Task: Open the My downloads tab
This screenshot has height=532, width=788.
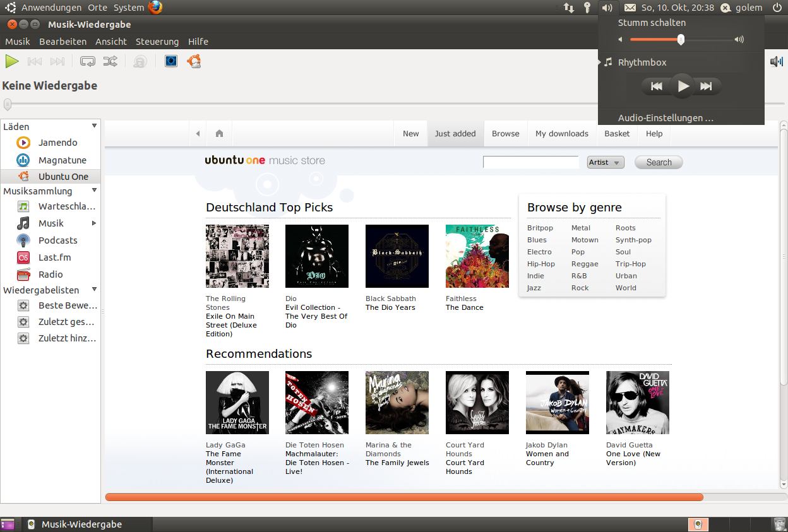Action: (x=562, y=134)
